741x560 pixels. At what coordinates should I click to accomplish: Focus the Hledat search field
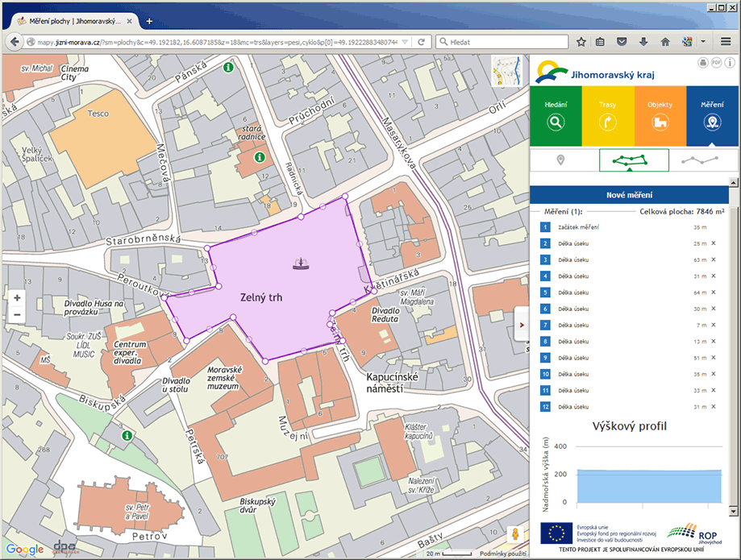[502, 42]
